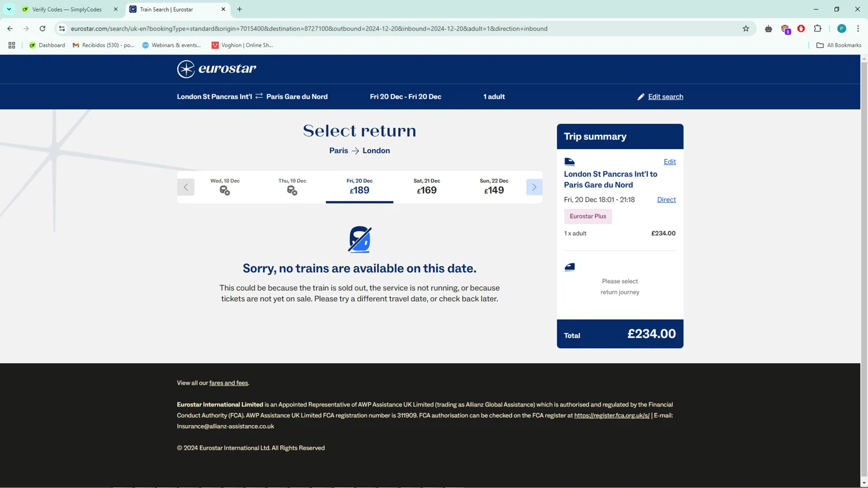Click the browser forward arrow
Viewport: 868px width, 488px height.
[26, 28]
